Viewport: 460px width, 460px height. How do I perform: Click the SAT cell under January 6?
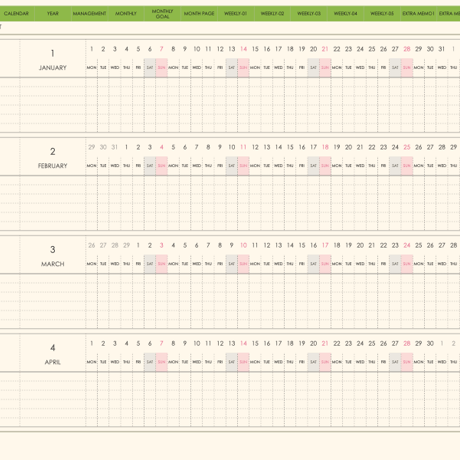click(x=150, y=68)
